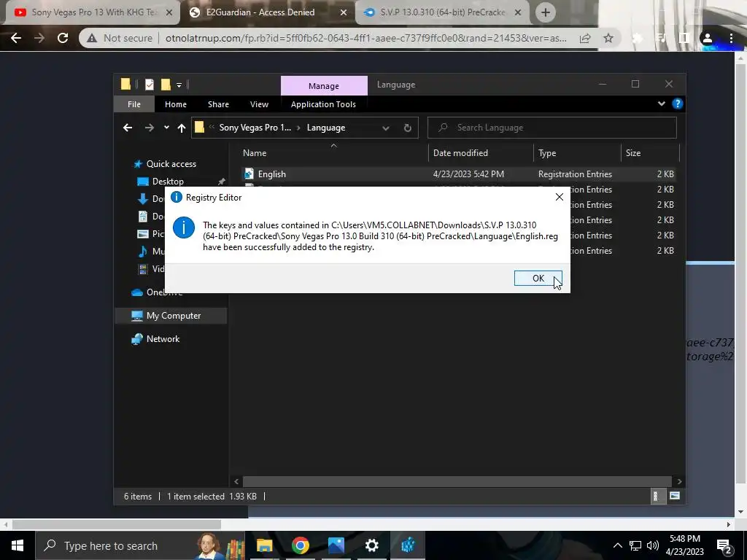Open the notification center icon

point(724,545)
